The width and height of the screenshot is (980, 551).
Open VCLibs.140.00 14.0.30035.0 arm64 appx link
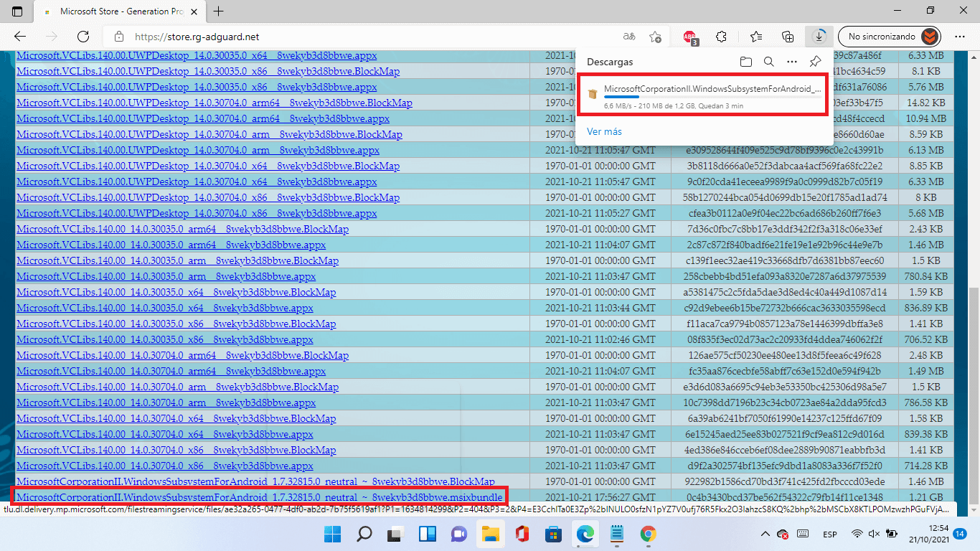coord(171,245)
